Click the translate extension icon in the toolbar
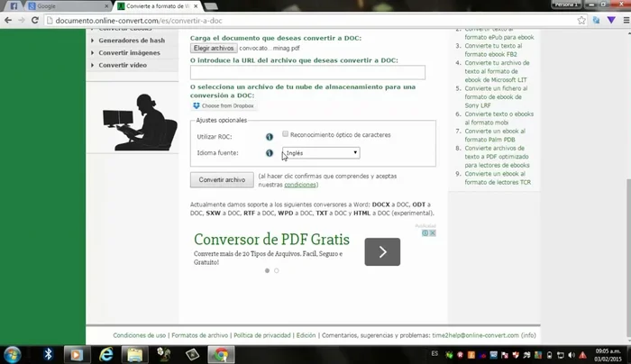This screenshot has height=364, width=631. pyautogui.click(x=597, y=20)
